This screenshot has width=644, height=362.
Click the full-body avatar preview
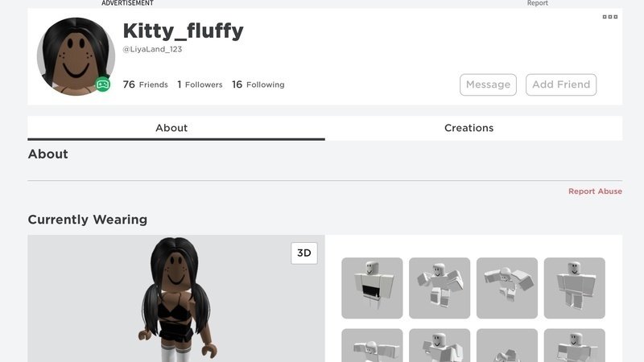click(176, 298)
